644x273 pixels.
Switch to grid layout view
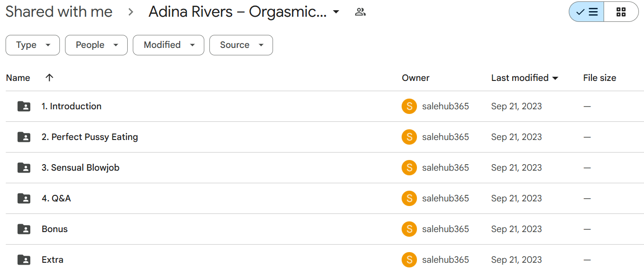tap(621, 12)
